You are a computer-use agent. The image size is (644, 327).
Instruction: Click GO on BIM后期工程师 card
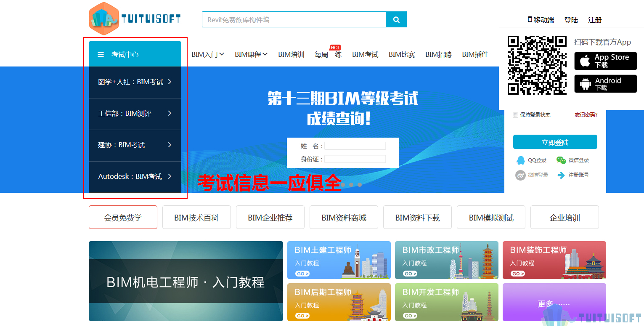coord(302,316)
